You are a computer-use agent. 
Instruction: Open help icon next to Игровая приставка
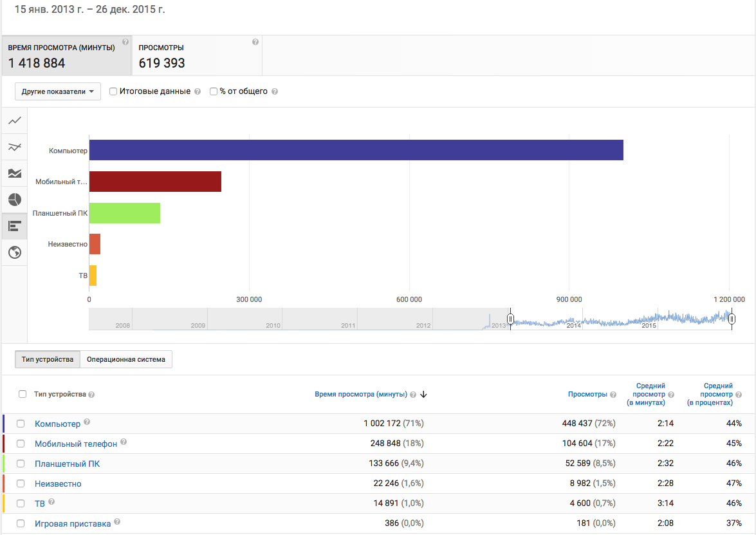tap(117, 521)
